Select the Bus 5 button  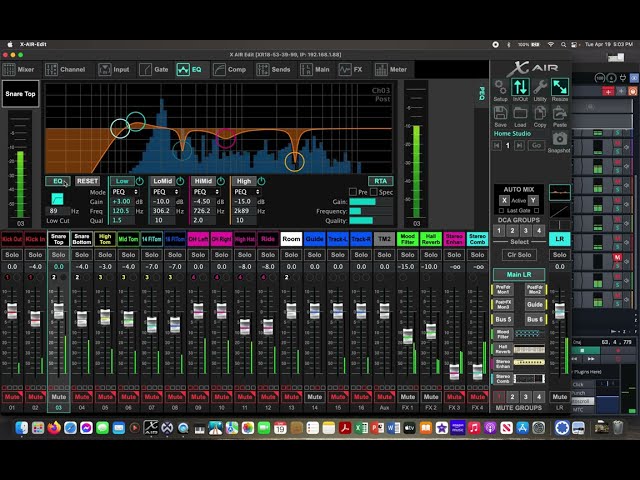(x=503, y=320)
